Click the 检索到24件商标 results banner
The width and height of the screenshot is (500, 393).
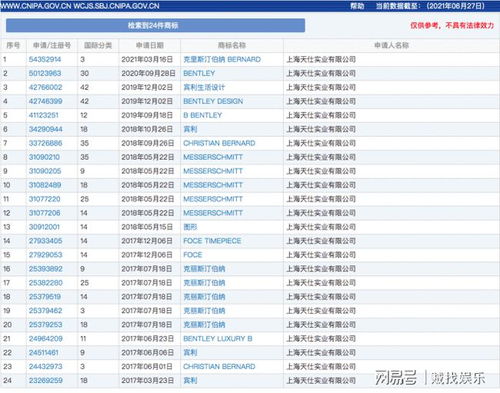[155, 25]
